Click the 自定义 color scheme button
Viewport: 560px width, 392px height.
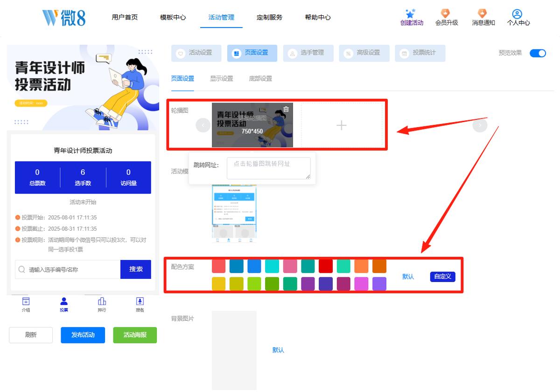click(x=442, y=276)
